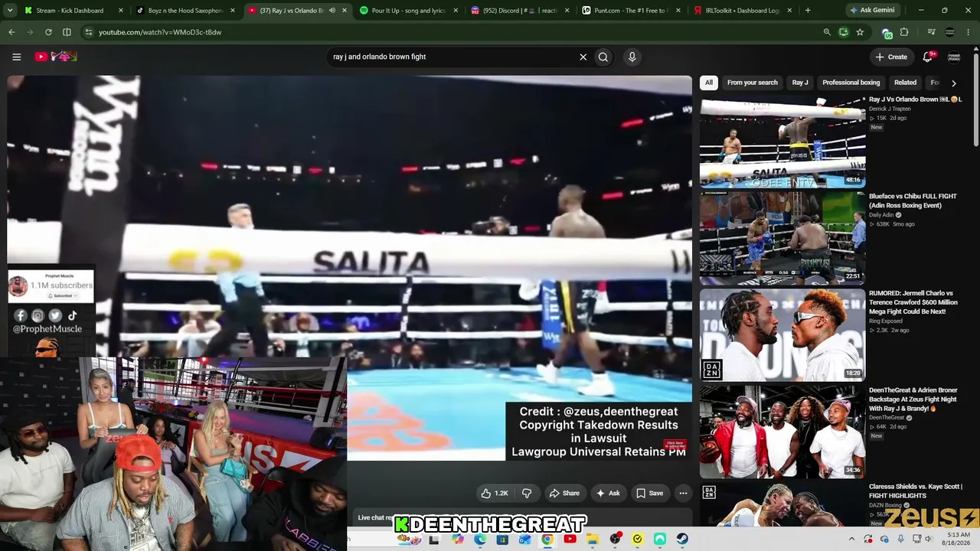
Task: Select the From your search chip
Action: click(x=752, y=83)
